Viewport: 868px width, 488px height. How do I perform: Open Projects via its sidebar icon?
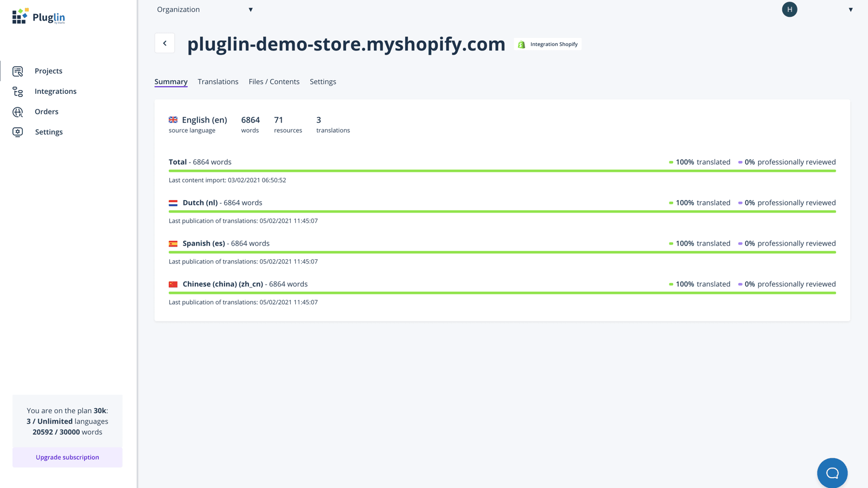point(18,71)
